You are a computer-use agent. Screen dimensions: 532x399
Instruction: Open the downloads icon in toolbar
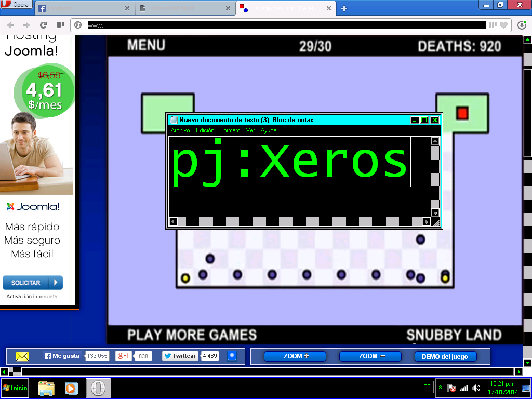[522, 25]
